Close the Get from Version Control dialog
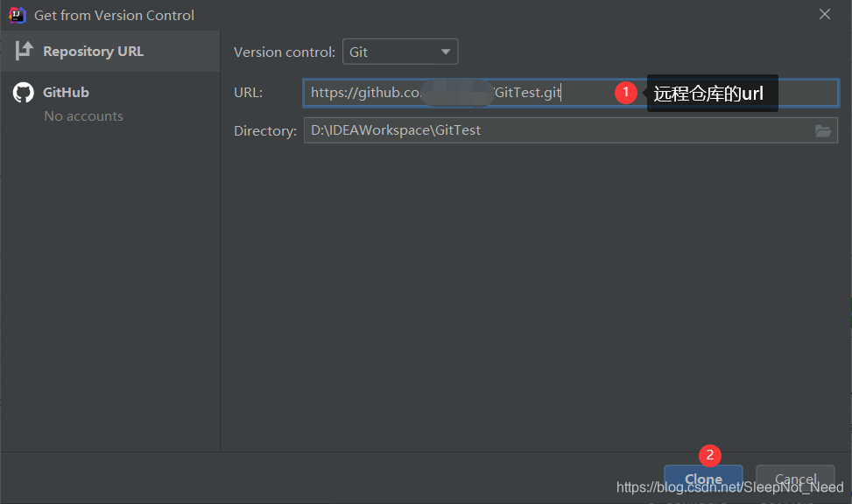 [x=824, y=15]
